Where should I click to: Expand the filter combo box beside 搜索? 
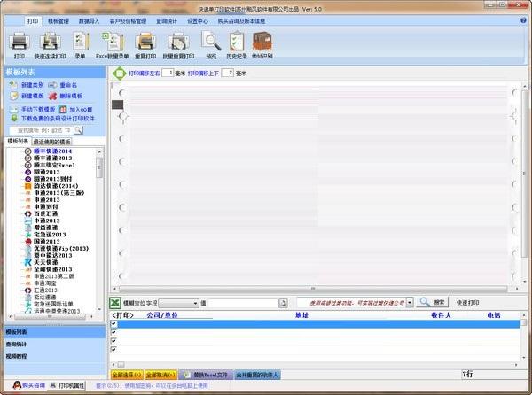pos(410,303)
